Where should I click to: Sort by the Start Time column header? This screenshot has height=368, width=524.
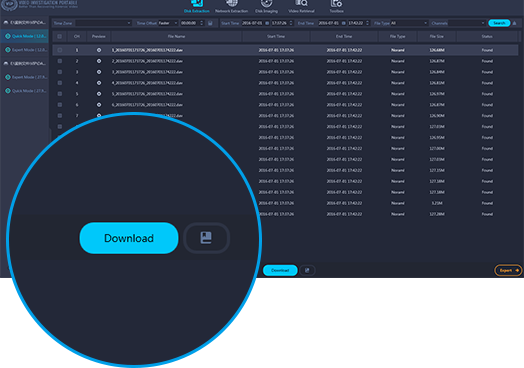coord(276,36)
